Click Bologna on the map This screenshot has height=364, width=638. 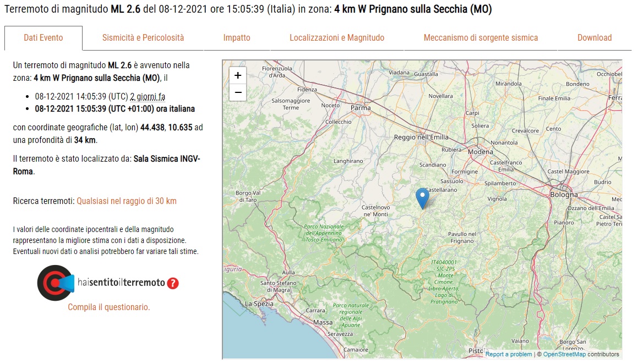(564, 195)
